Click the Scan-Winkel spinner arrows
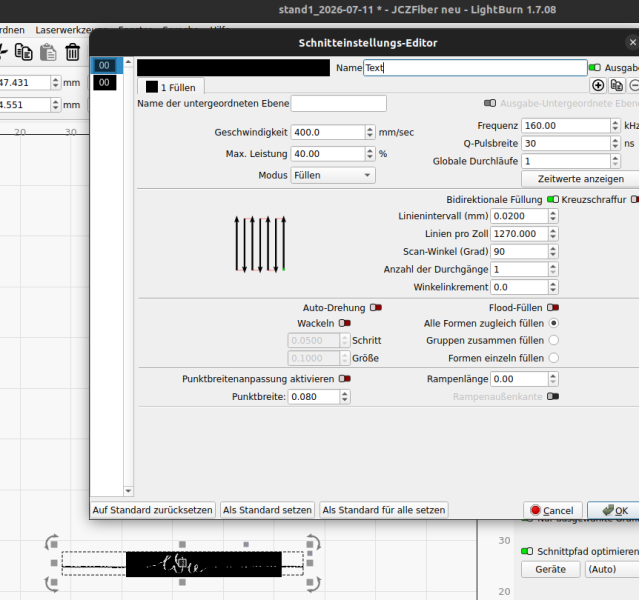Viewport: 639px width, 600px height. (553, 251)
